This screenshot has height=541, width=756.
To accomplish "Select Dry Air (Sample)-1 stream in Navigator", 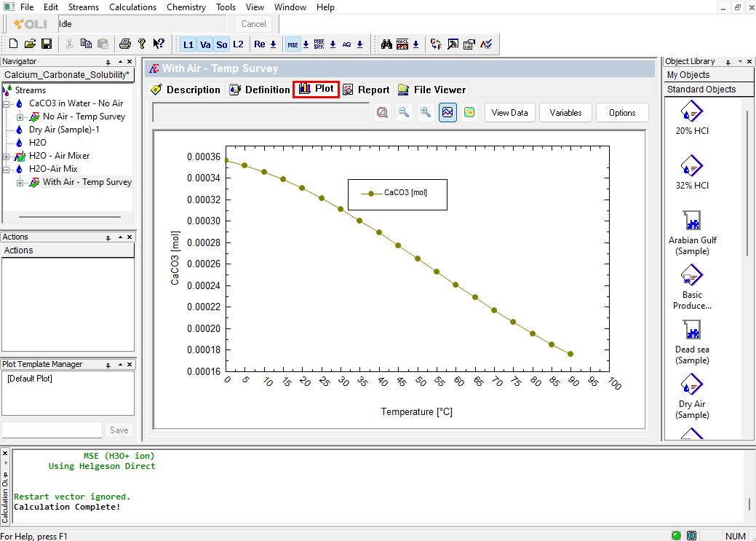I will point(64,130).
